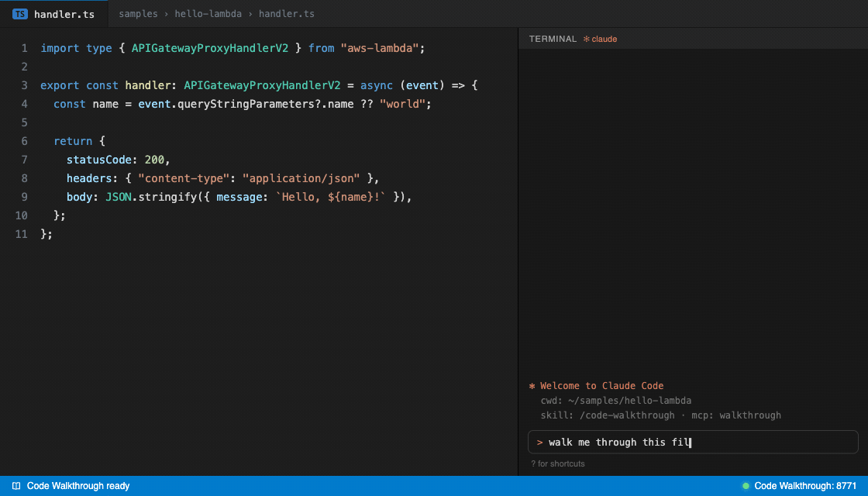Click line number 3 in gutter

point(24,85)
